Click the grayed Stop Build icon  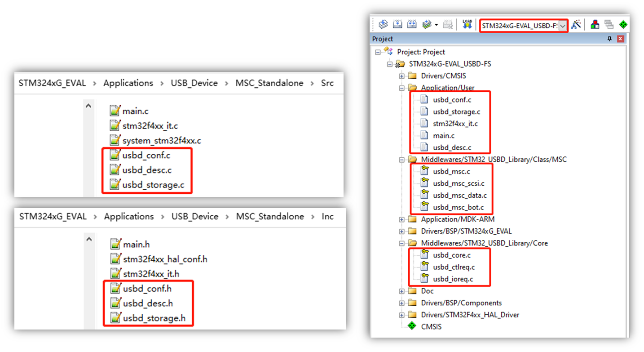point(448,25)
